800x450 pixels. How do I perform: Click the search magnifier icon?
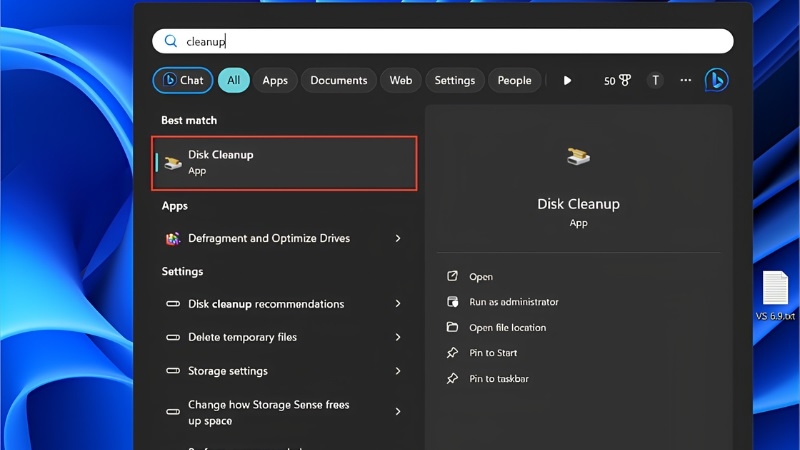pos(171,41)
